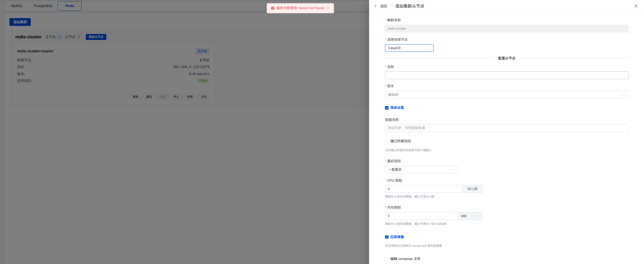Click the back arrow icon in drawer header
Image resolution: width=644 pixels, height=264 pixels.
click(376, 6)
